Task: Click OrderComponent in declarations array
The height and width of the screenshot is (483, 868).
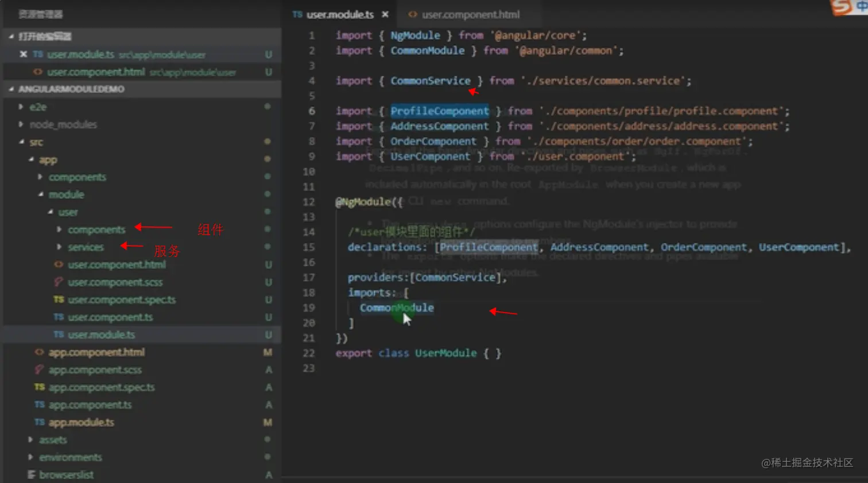Action: tap(704, 247)
